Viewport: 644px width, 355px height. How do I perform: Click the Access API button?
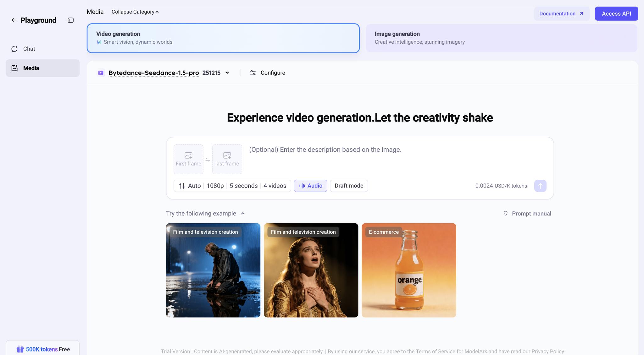pyautogui.click(x=616, y=14)
